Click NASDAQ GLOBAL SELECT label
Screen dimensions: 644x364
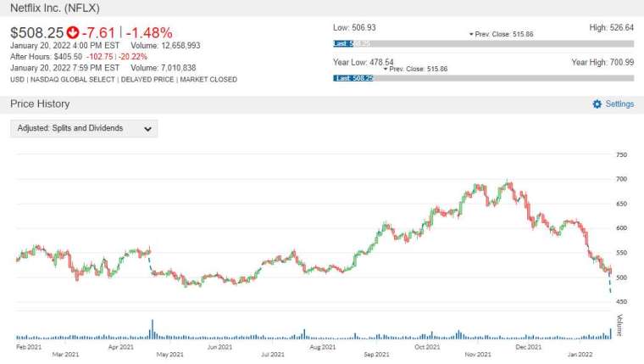pyautogui.click(x=73, y=80)
